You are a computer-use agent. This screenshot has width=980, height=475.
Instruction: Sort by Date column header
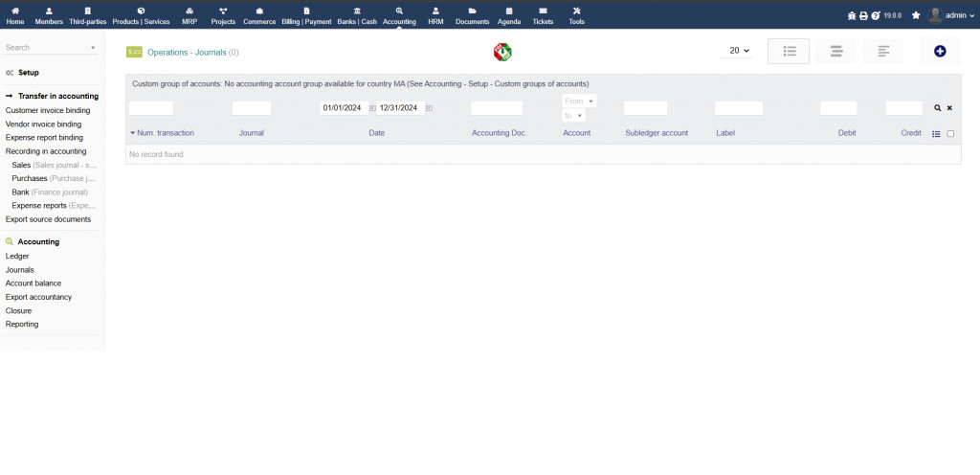[377, 133]
